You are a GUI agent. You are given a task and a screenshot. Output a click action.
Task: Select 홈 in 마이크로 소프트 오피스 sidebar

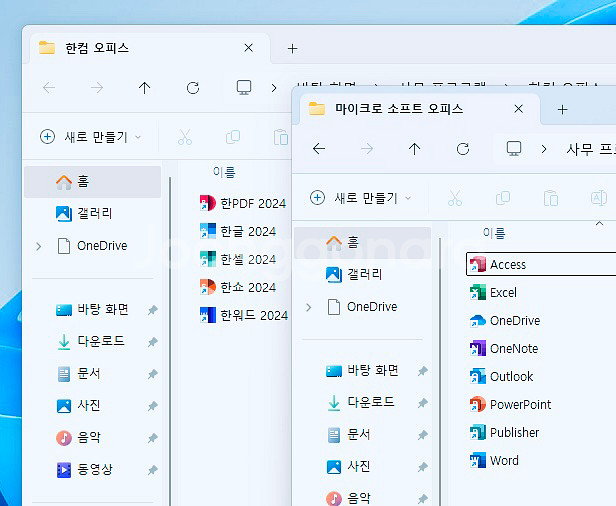[x=363, y=243]
